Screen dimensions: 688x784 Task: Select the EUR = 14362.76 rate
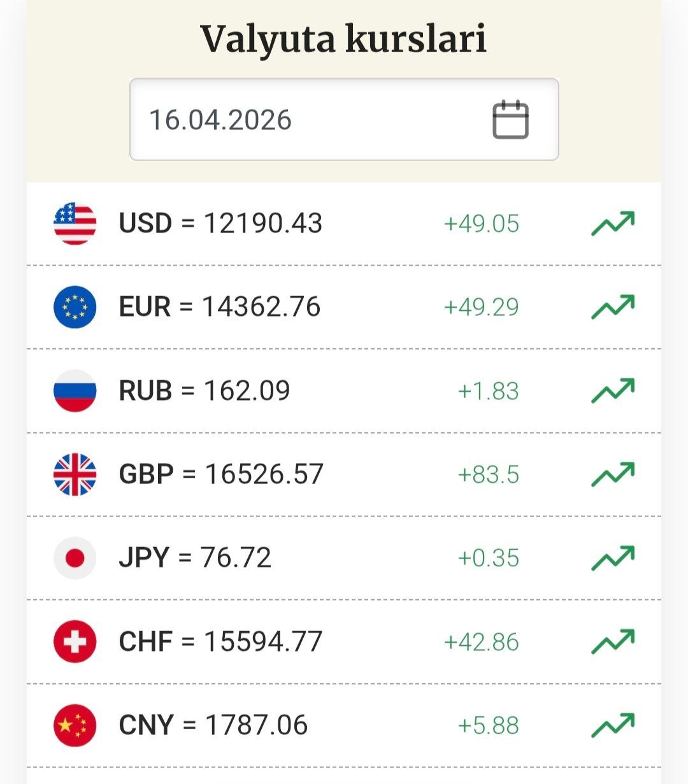click(x=220, y=307)
